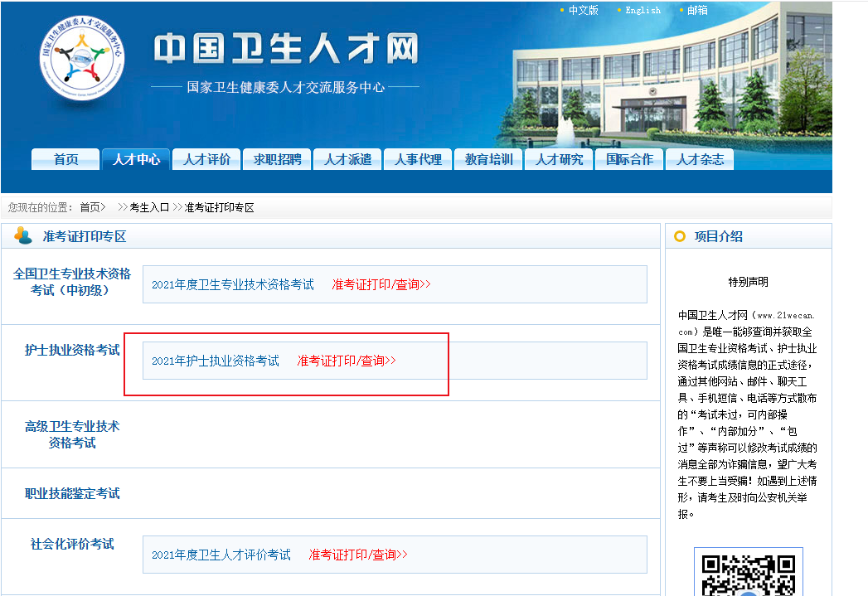Click 考生入口 in the breadcrumb
Image resolution: width=868 pixels, height=596 pixels.
point(149,207)
